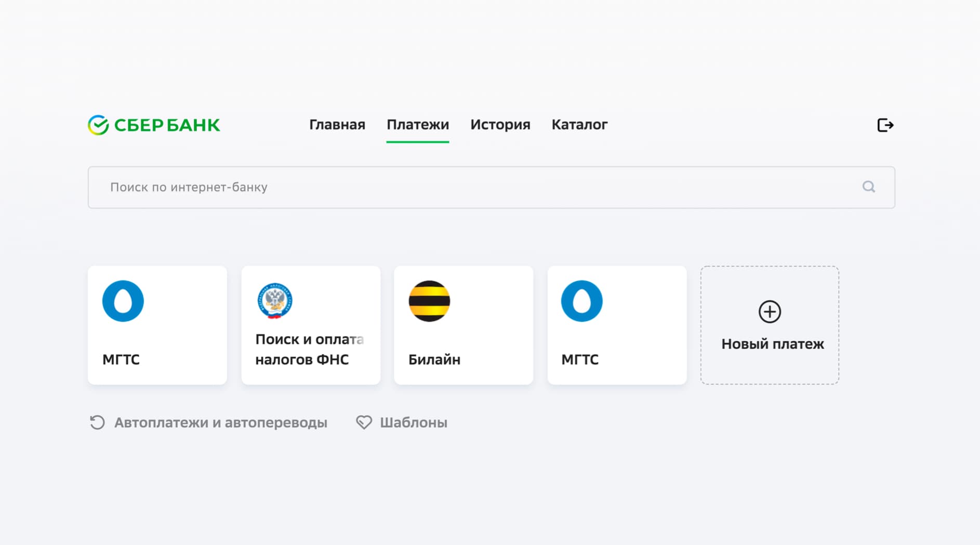Open the Шаблоны templates link
Screen dimensions: 980x545
point(413,422)
